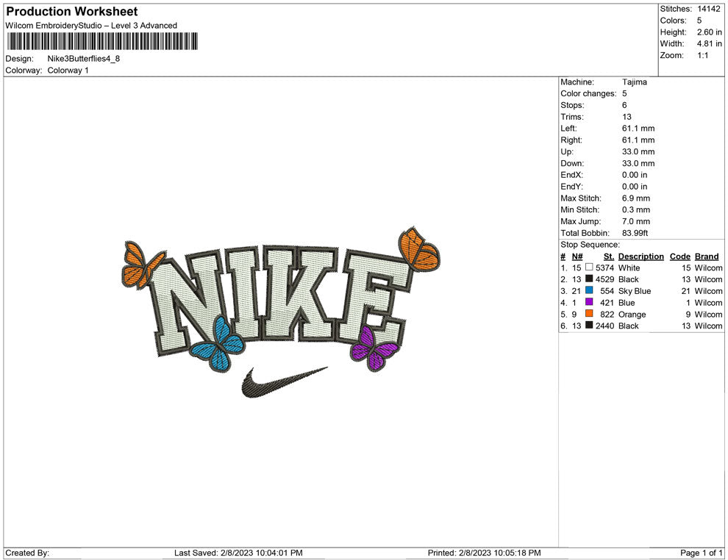
Task: Select stitch count 4529 in stop 2
Action: click(x=605, y=280)
